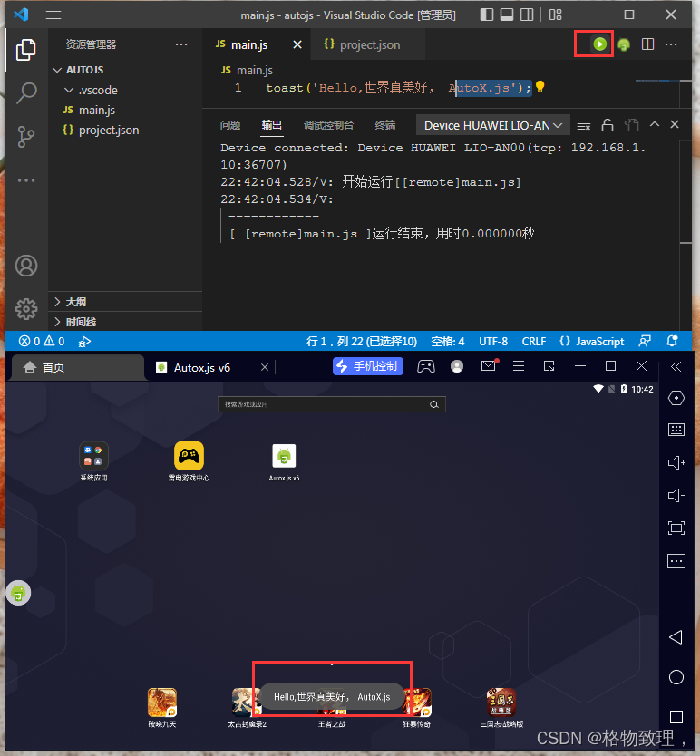Switch to the 调试控制台 debug console tab
Image resolution: width=700 pixels, height=756 pixels.
328,125
